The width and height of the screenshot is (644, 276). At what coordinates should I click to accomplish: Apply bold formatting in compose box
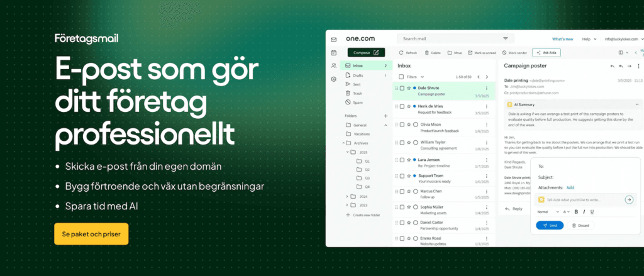pyautogui.click(x=576, y=212)
